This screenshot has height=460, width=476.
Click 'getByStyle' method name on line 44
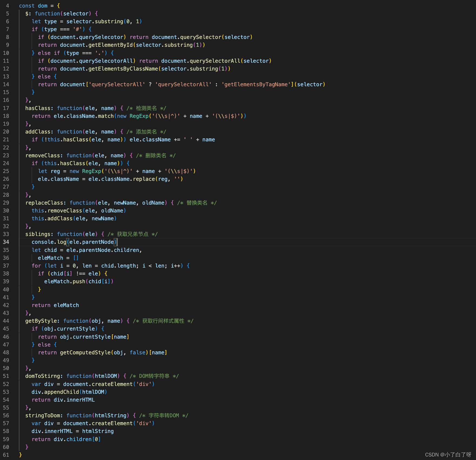(41, 321)
